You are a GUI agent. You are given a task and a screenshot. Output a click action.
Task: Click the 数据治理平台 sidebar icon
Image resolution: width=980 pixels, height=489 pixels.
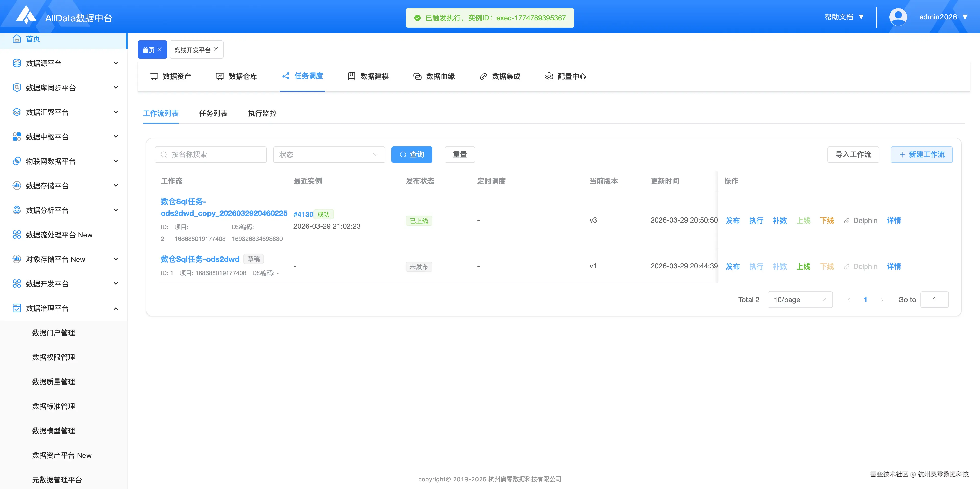(17, 308)
